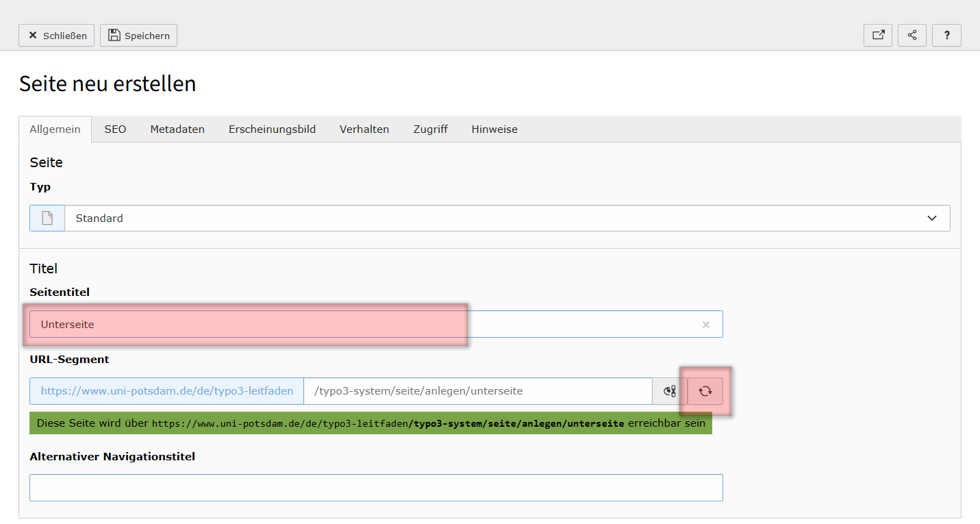Switch to the Verhalten tab
Image resolution: width=980 pixels, height=524 pixels.
[364, 129]
